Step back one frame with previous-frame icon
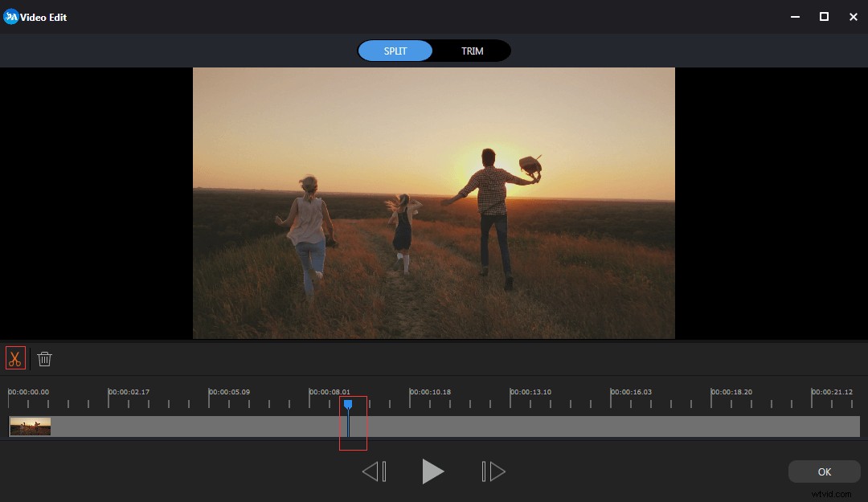This screenshot has height=502, width=868. [374, 471]
